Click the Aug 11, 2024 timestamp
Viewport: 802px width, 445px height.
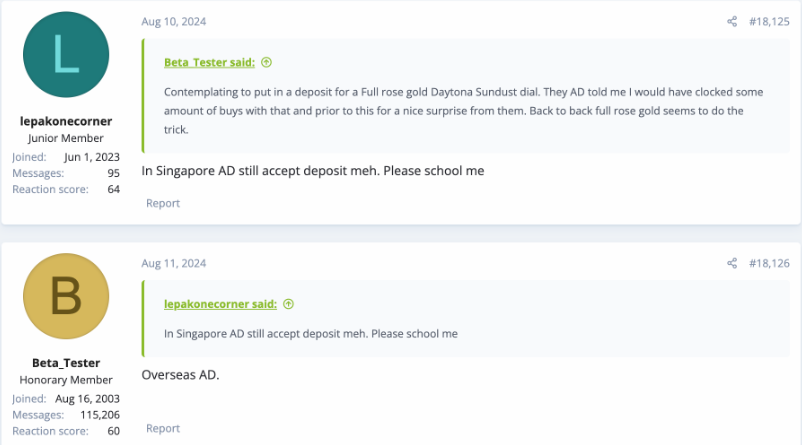pos(174,263)
